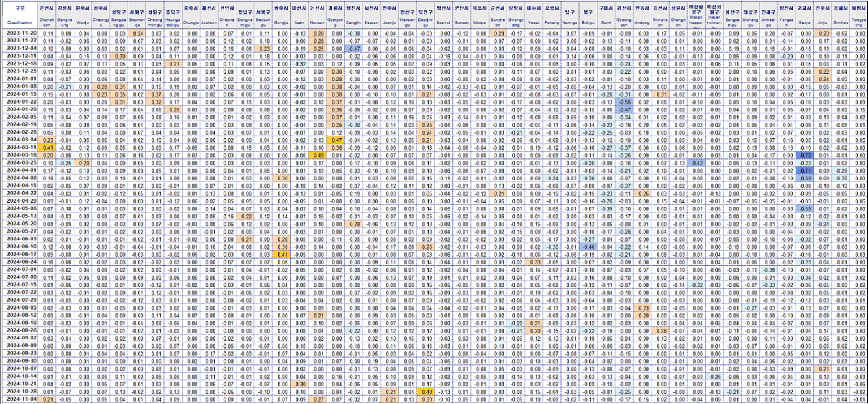Viewport: 868px width, 404px height.
Task: Select the 2024-01-08 row label
Action: pyautogui.click(x=19, y=87)
